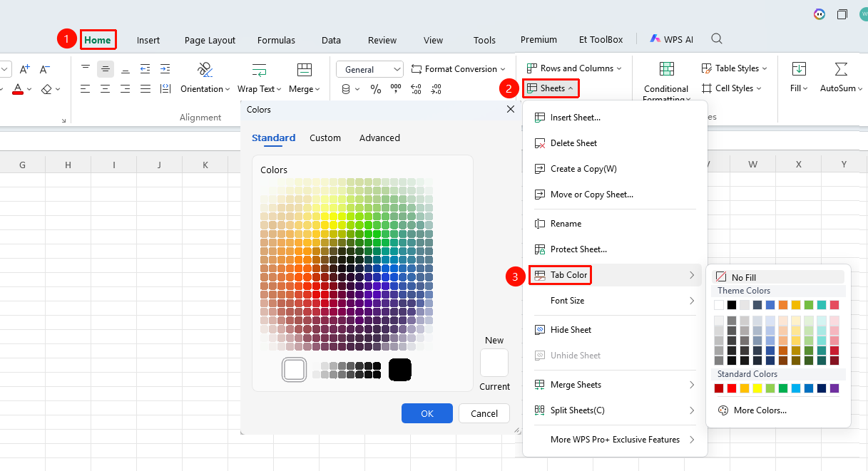Click the Fill down icon
The height and width of the screenshot is (471, 868).
coord(799,69)
